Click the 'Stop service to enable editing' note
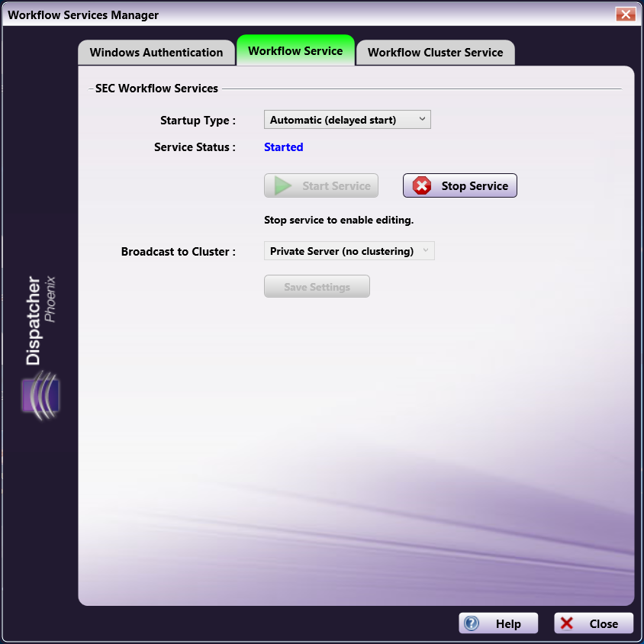Screen dimensions: 644x644 click(x=339, y=221)
